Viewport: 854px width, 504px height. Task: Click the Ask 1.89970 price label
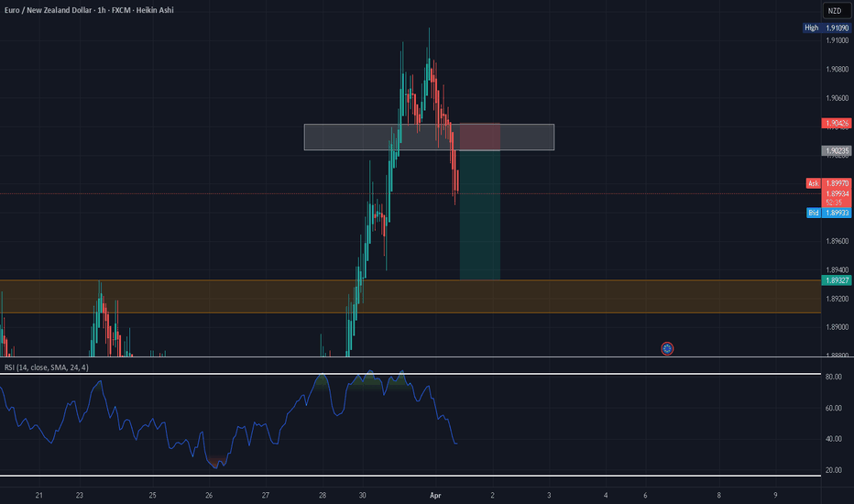point(828,183)
